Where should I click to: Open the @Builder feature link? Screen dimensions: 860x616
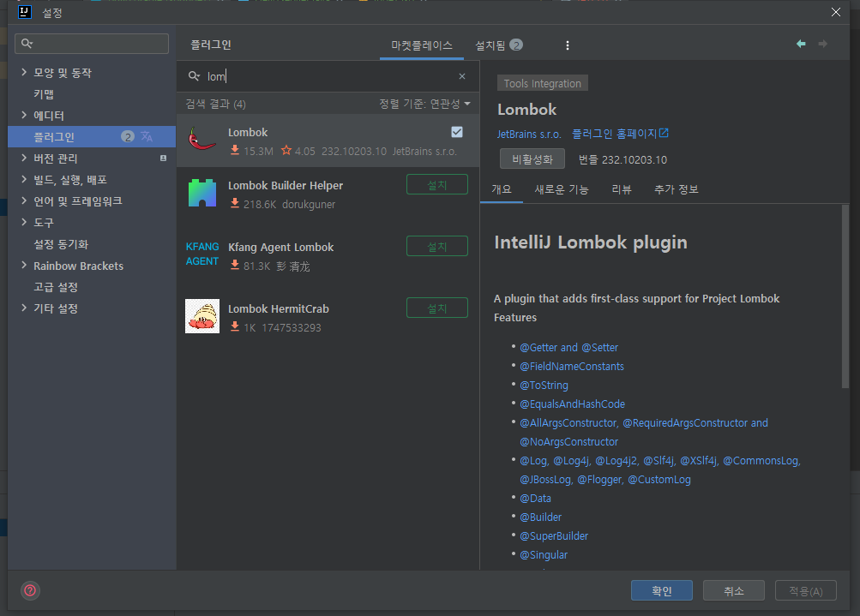click(x=540, y=517)
